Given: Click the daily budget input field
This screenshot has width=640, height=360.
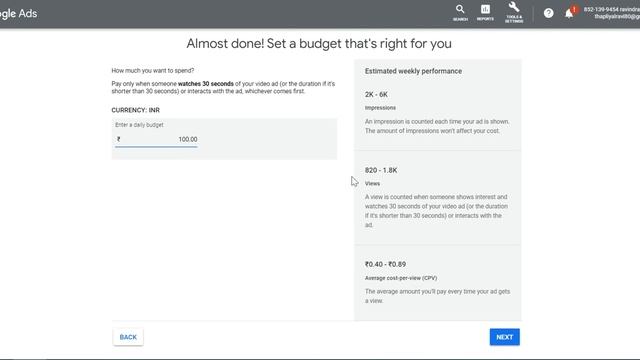Looking at the screenshot, I should [x=156, y=139].
